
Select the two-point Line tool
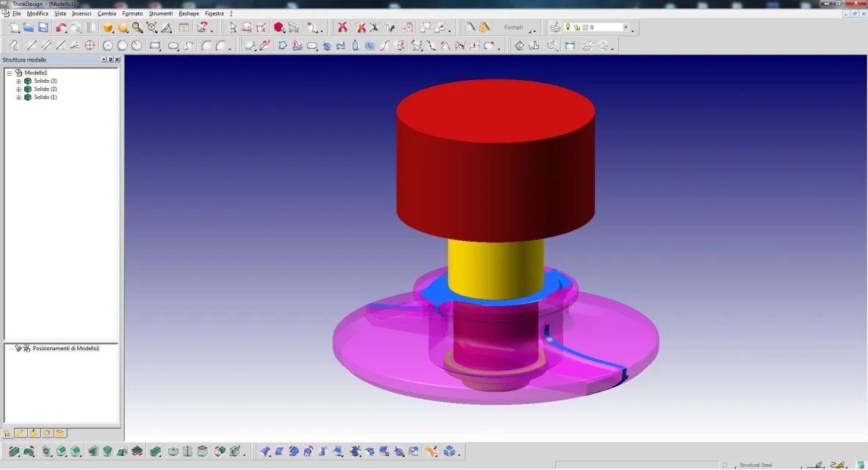tap(32, 46)
